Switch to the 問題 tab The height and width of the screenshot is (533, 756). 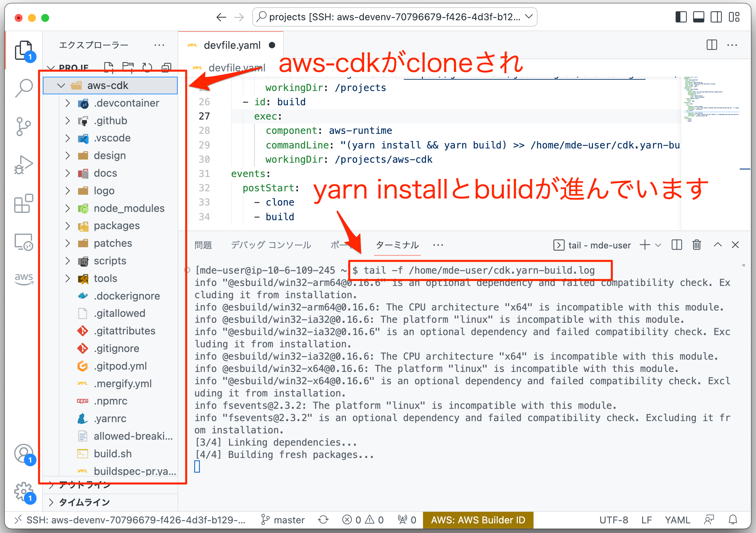(203, 245)
